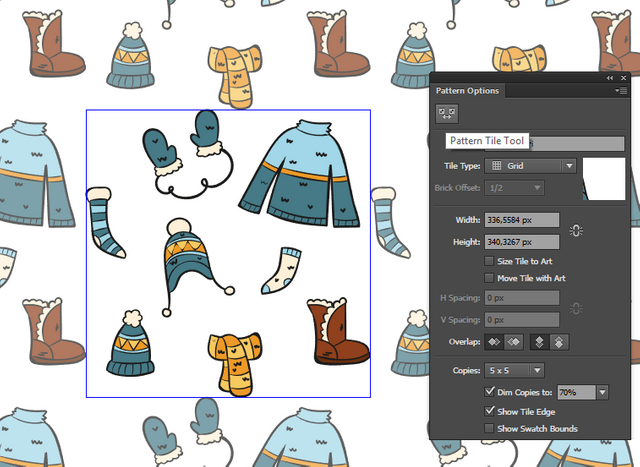Open the Tile Type Grid dropdown

coord(530,166)
